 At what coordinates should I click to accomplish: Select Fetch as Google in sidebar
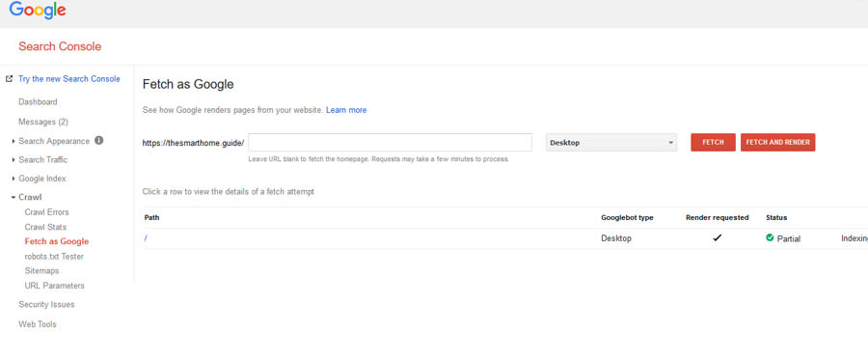[x=57, y=241]
